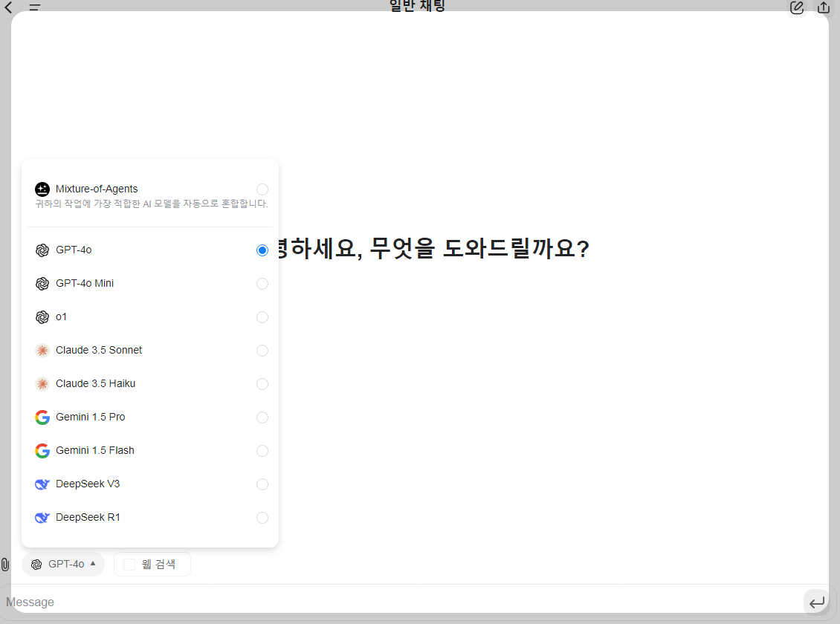Click the Mixture-of-Agents Korean description text

point(152,204)
